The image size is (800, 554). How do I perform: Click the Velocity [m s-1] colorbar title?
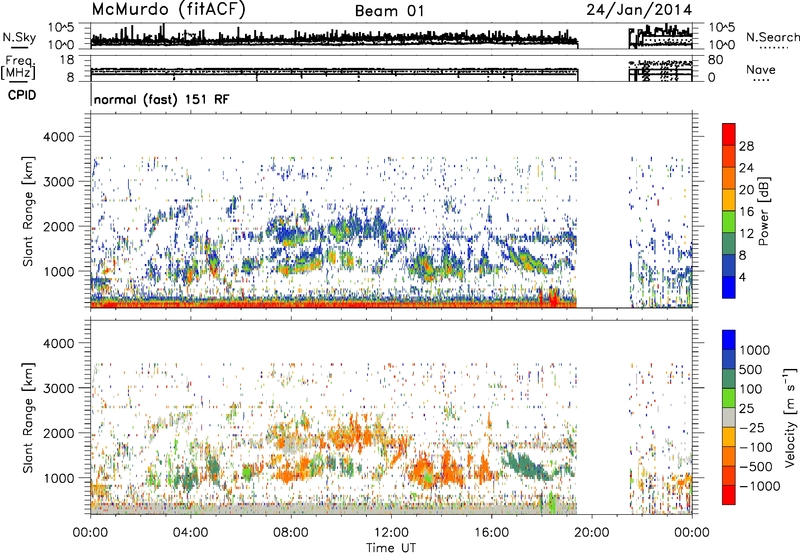coord(790,417)
